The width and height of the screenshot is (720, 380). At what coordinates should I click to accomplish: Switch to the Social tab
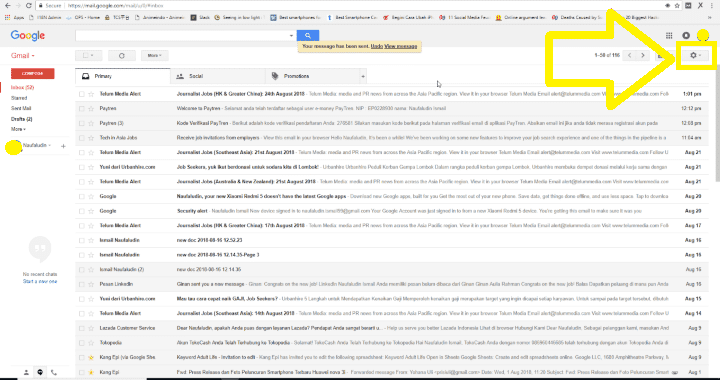(218, 76)
